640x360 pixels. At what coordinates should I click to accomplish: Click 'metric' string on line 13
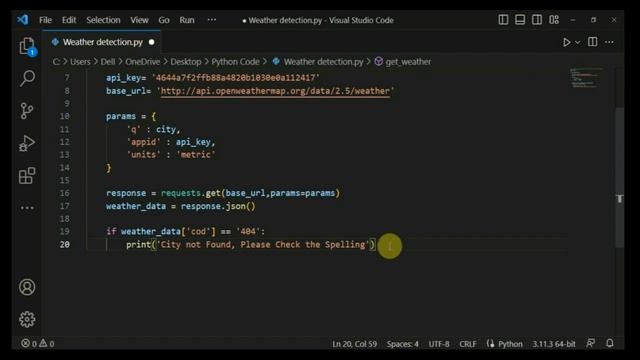(196, 155)
